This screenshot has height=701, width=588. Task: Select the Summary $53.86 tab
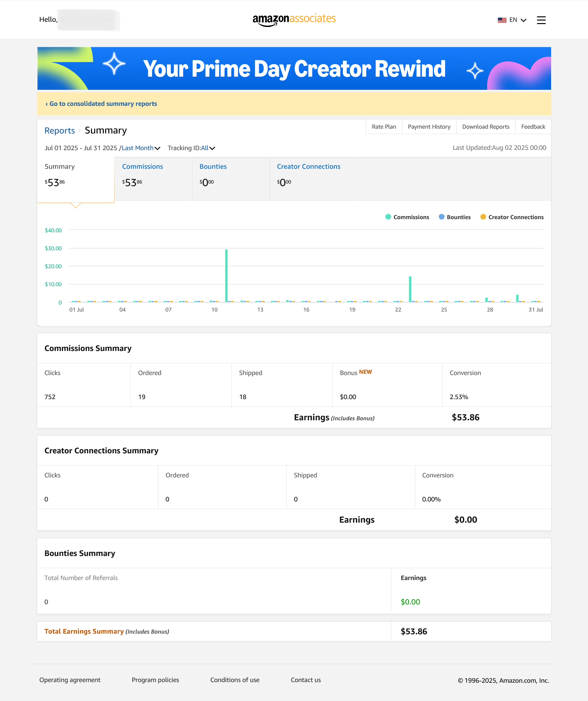[x=76, y=180]
